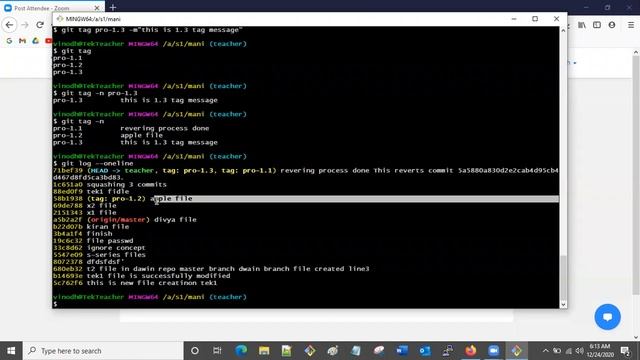The width and height of the screenshot is (640, 360).
Task: Click the terminal scrollbar thumb
Action: pos(563,278)
